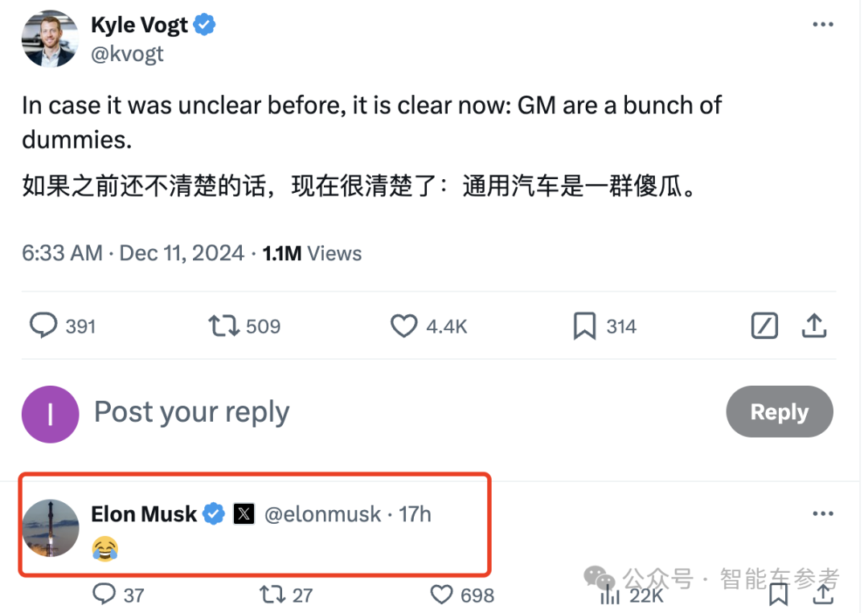This screenshot has width=868, height=613.
Task: Open Elon Musk's avatar thumbnail
Action: coord(50,528)
